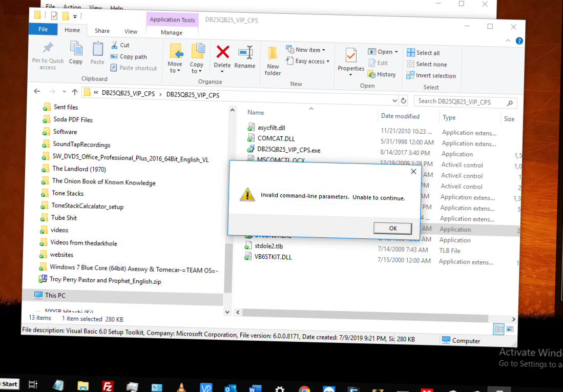Open Task View on the taskbar

(33, 384)
